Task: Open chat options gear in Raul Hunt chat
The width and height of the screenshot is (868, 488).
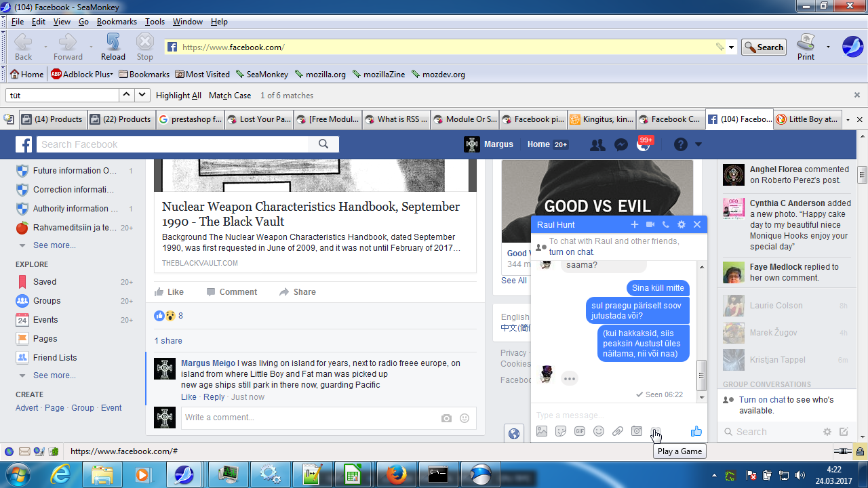Action: [x=682, y=224]
